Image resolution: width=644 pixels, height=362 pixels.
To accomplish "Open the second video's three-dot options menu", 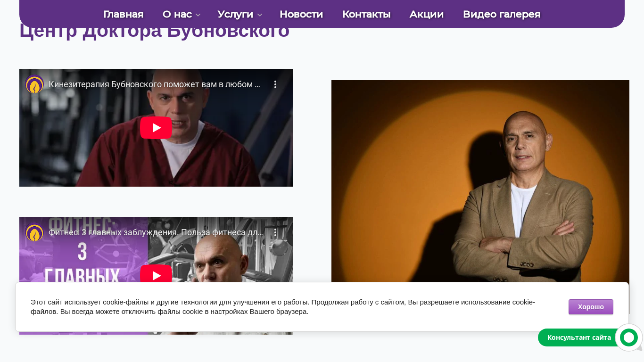I will pos(275,232).
